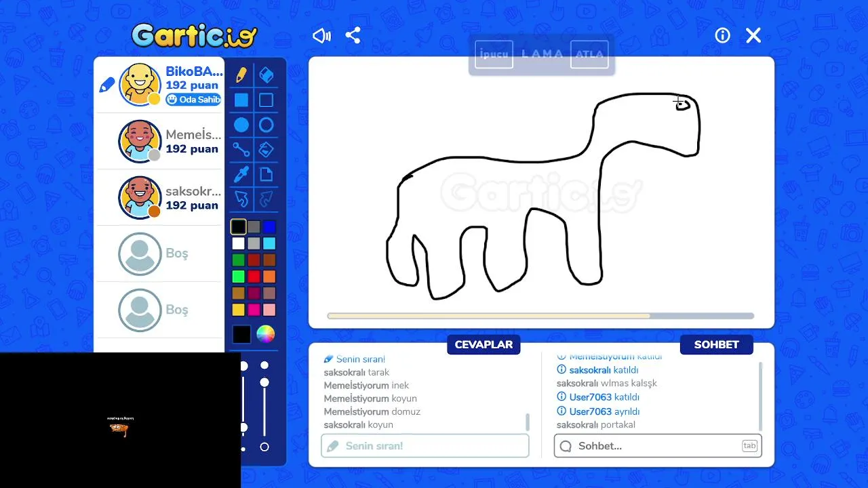Pick the black color swatch
Viewport: 868px width, 488px height.
click(238, 227)
